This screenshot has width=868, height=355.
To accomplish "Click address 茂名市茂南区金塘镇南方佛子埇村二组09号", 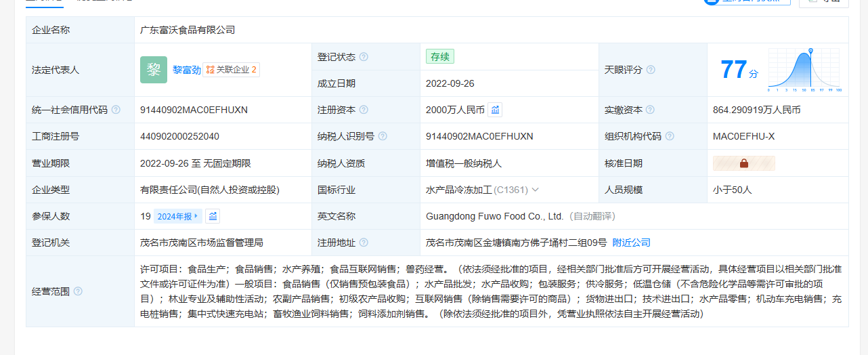I will pyautogui.click(x=517, y=243).
